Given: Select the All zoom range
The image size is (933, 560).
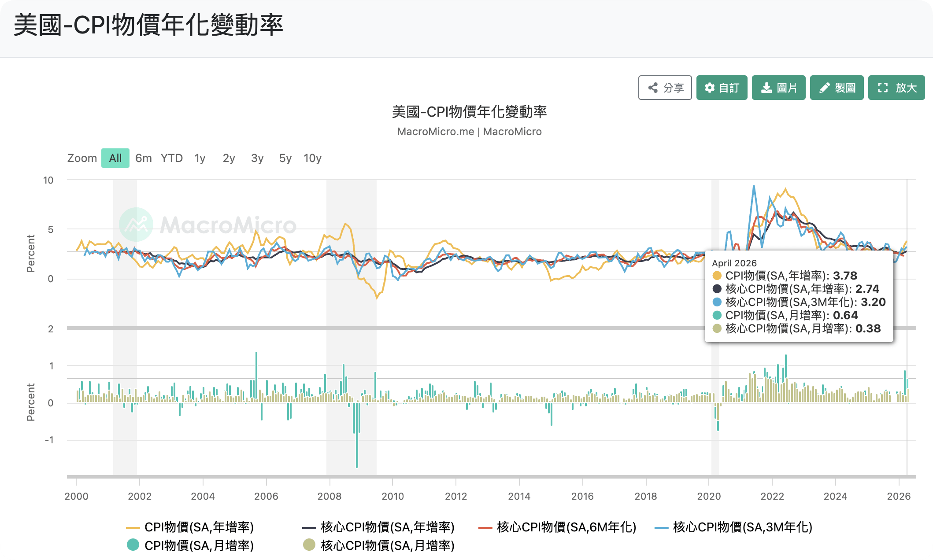Looking at the screenshot, I should [115, 158].
